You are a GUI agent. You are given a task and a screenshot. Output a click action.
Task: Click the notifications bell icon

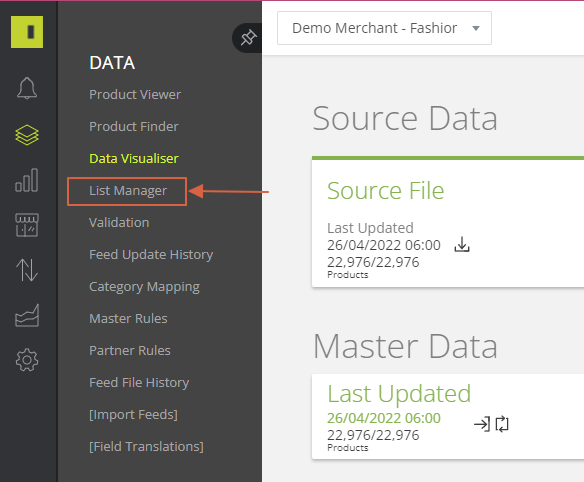click(27, 88)
